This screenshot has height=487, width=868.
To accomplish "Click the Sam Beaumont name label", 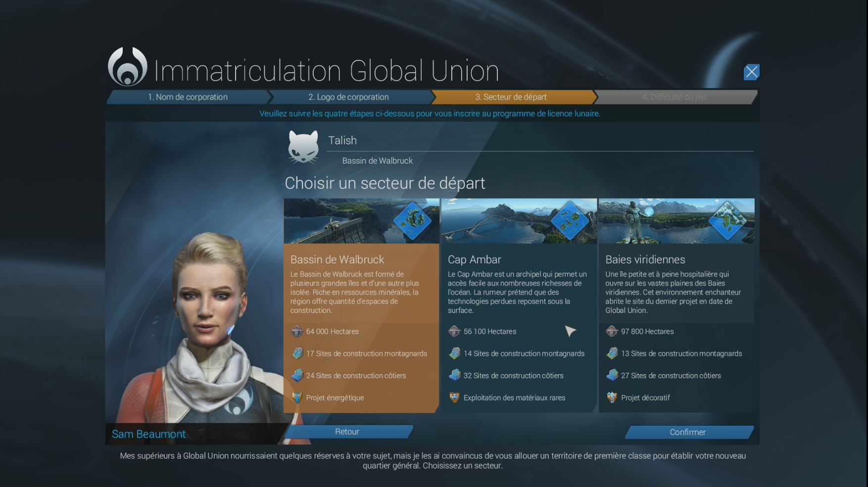I will pyautogui.click(x=148, y=434).
